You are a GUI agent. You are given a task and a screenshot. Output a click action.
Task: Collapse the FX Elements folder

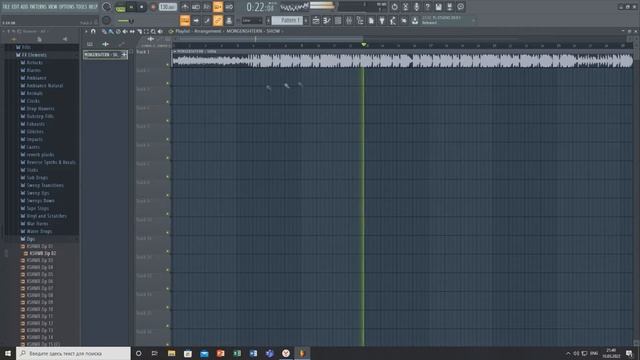[x=33, y=55]
